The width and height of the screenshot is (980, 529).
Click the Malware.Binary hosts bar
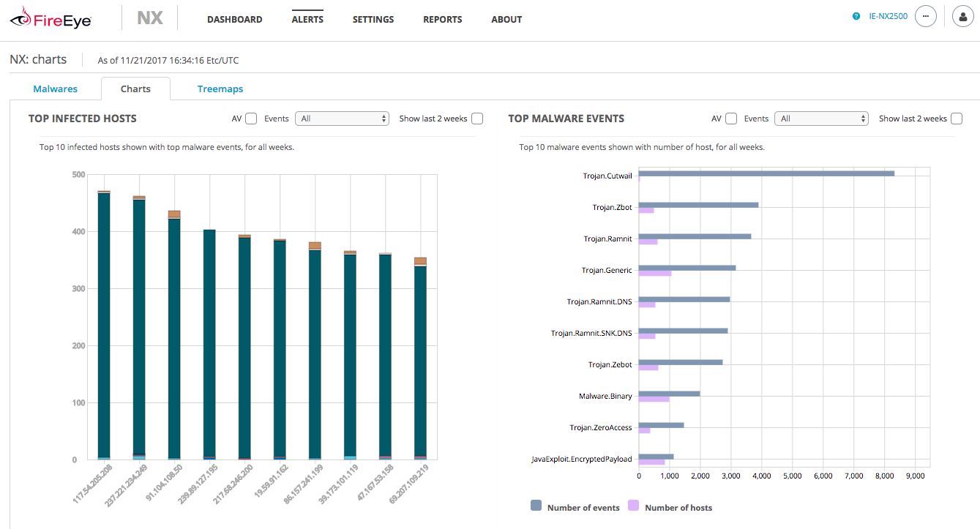pyautogui.click(x=654, y=399)
